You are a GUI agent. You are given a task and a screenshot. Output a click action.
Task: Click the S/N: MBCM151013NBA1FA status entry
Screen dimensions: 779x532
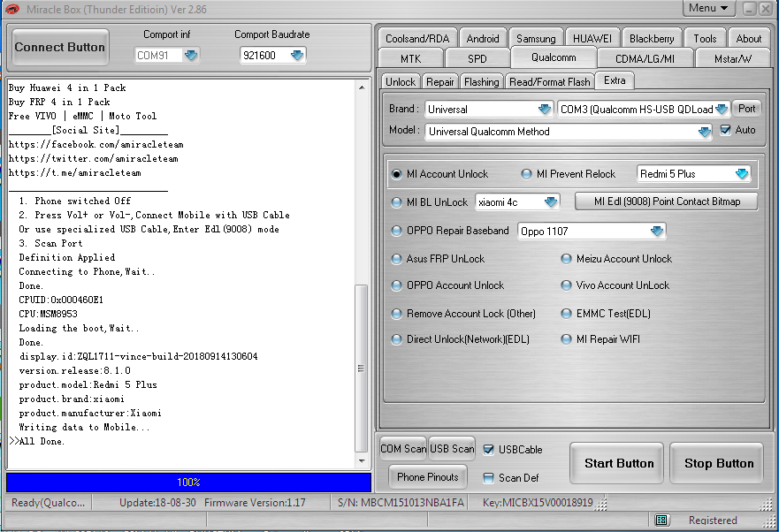coord(401,503)
